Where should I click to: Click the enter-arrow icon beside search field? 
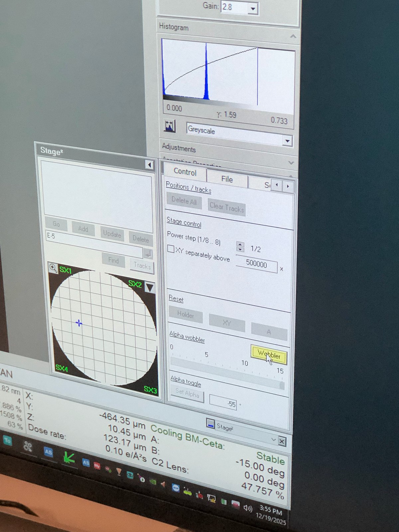(148, 254)
